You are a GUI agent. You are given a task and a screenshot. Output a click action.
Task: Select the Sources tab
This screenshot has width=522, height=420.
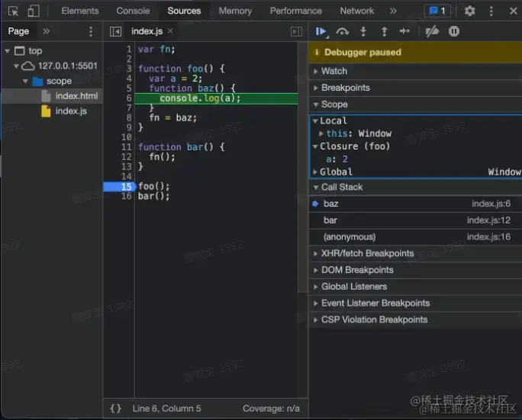tap(184, 11)
